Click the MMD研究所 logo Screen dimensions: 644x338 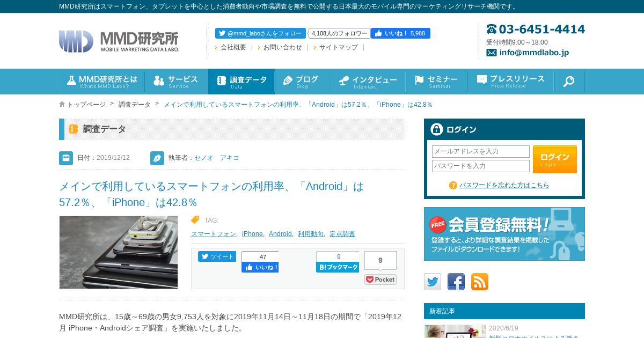pos(119,41)
